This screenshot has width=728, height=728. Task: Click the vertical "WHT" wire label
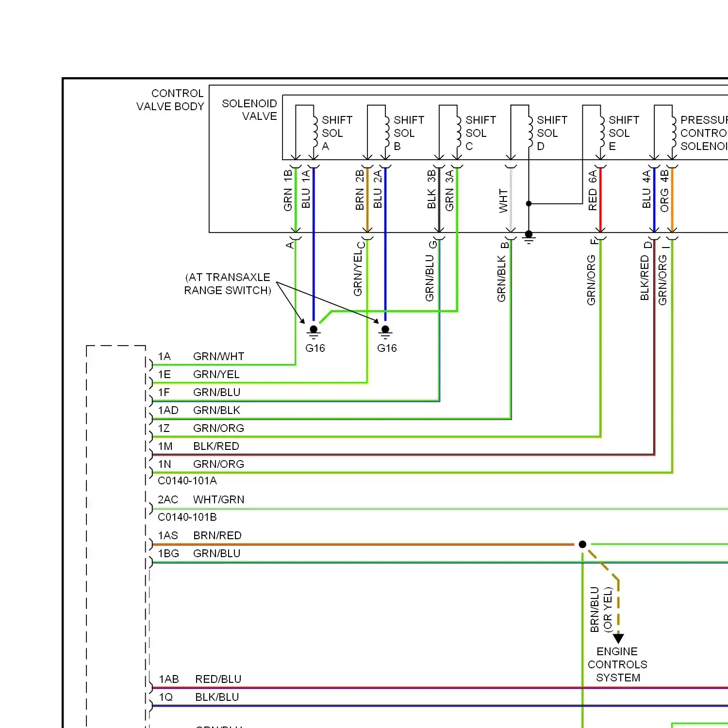click(x=503, y=201)
